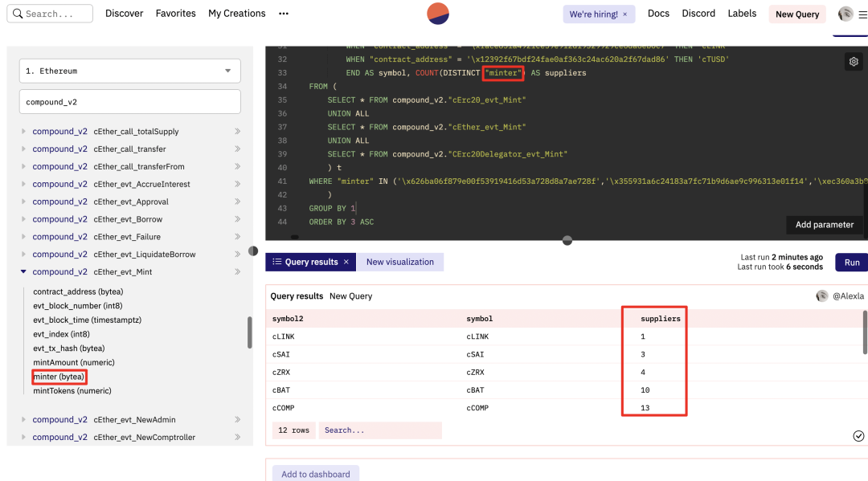Insert cEther_evt_Mint table via double-arrow
The height and width of the screenshot is (481, 868).
tap(237, 272)
